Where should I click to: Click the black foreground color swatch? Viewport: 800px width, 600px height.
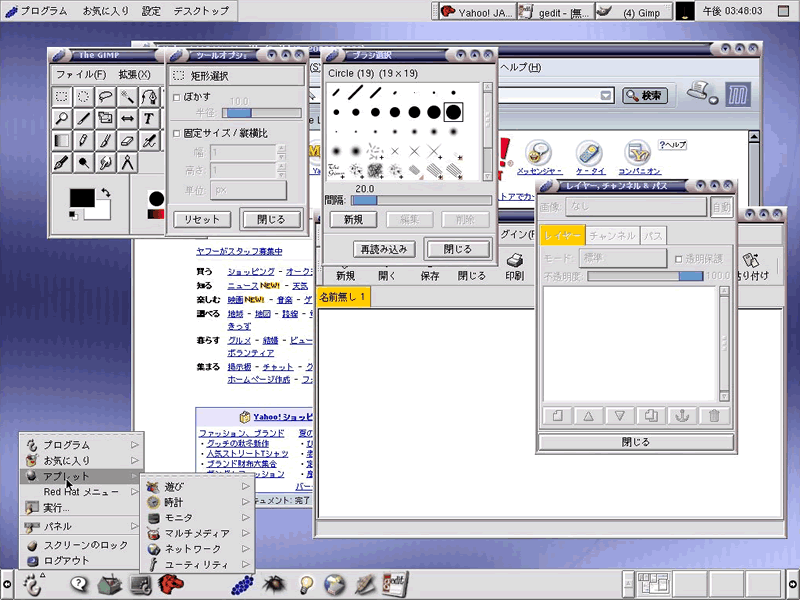(x=82, y=198)
